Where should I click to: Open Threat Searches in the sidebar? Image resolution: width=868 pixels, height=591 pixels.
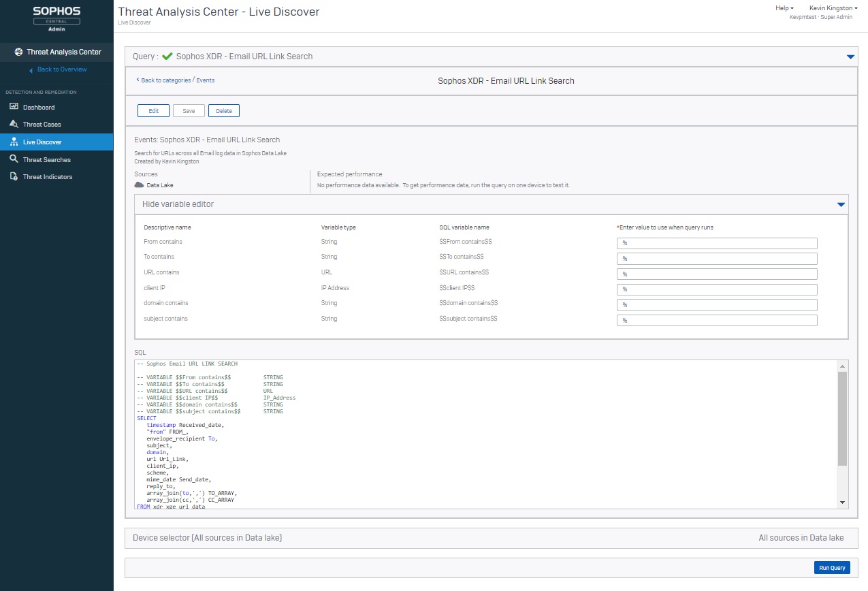point(57,159)
